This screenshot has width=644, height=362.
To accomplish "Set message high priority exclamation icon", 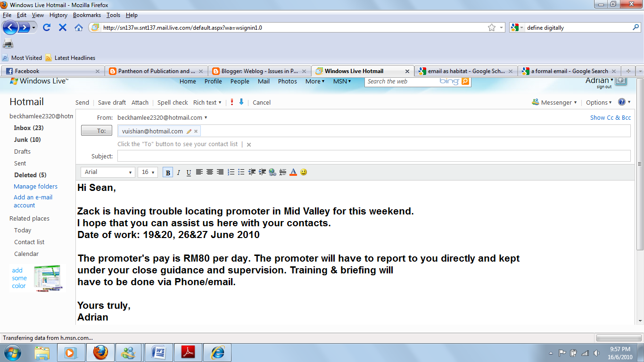I will 232,102.
